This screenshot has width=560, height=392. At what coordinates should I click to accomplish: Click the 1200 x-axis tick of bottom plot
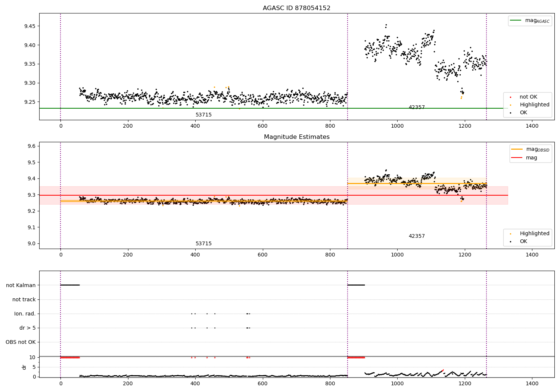[465, 383]
